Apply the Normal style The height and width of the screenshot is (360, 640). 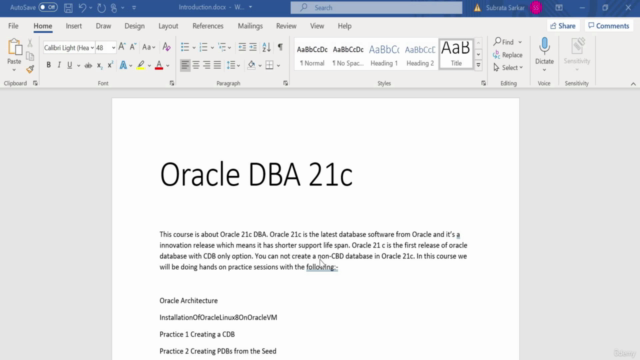click(312, 55)
